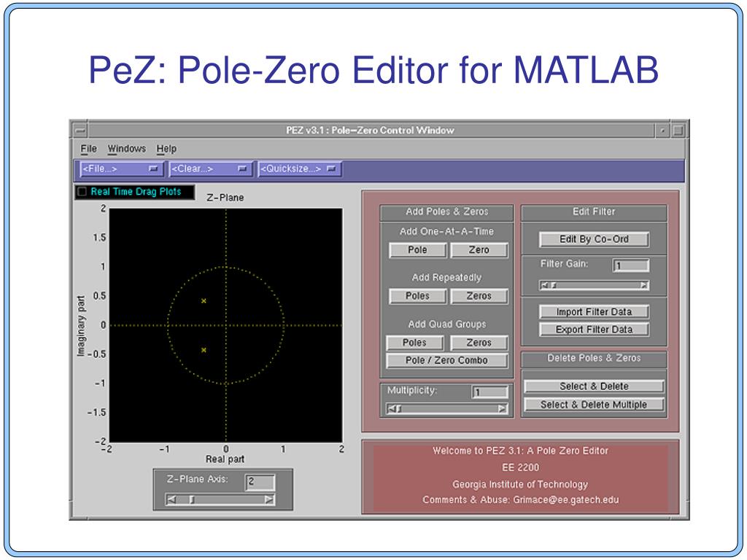Click the Real part axis label
This screenshot has width=747, height=560.
225,459
